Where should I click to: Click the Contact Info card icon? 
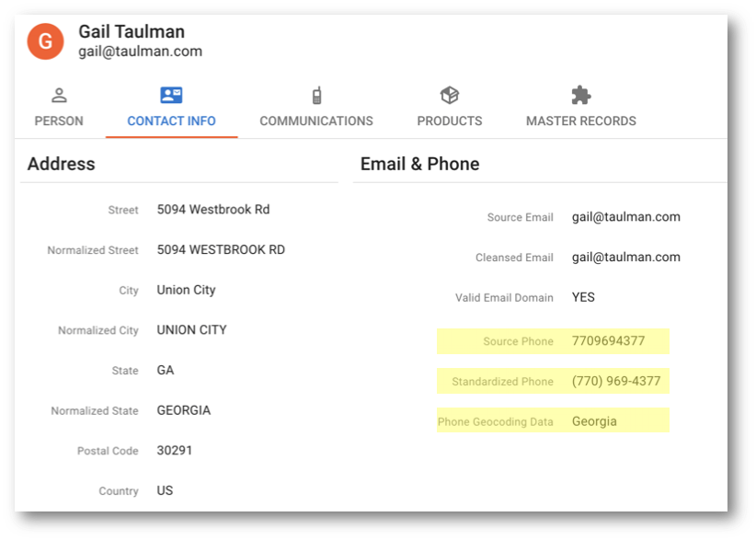click(171, 95)
